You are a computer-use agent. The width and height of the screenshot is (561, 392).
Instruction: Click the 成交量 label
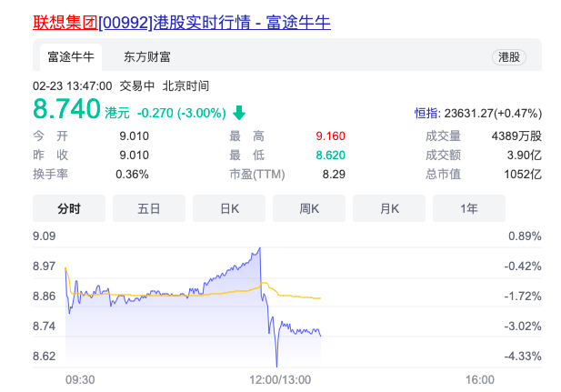pos(443,136)
